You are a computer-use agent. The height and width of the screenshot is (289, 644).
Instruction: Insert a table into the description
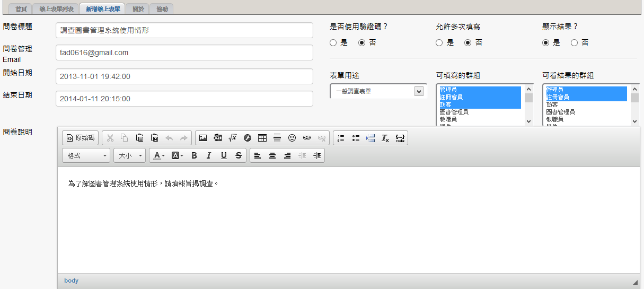(x=262, y=138)
